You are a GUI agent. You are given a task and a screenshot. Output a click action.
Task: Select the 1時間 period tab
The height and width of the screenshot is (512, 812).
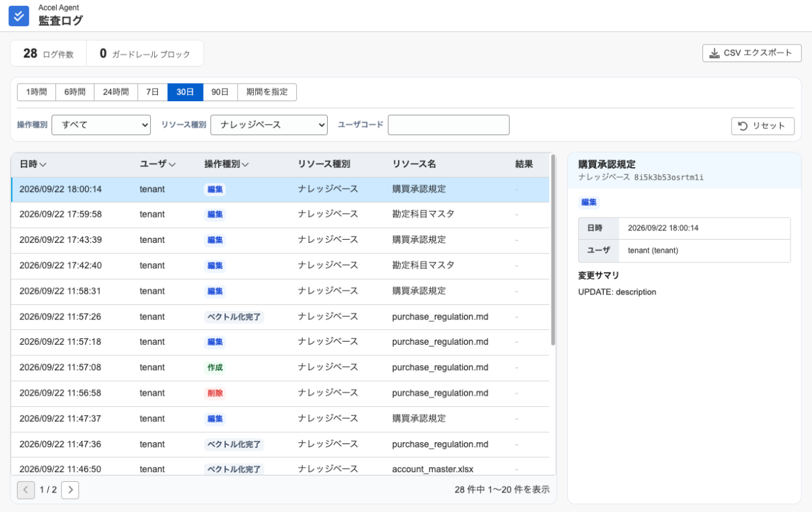tap(37, 92)
